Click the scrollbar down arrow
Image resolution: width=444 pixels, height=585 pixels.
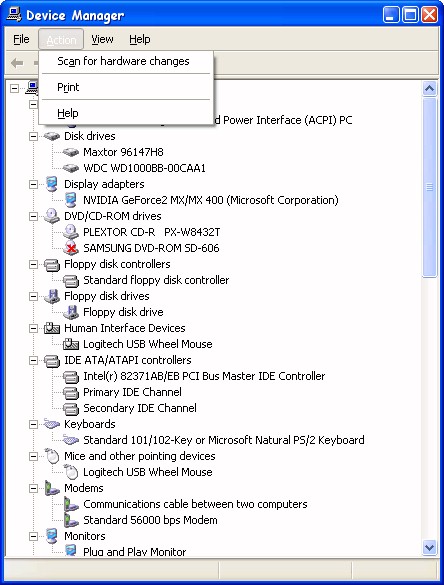tap(429, 548)
